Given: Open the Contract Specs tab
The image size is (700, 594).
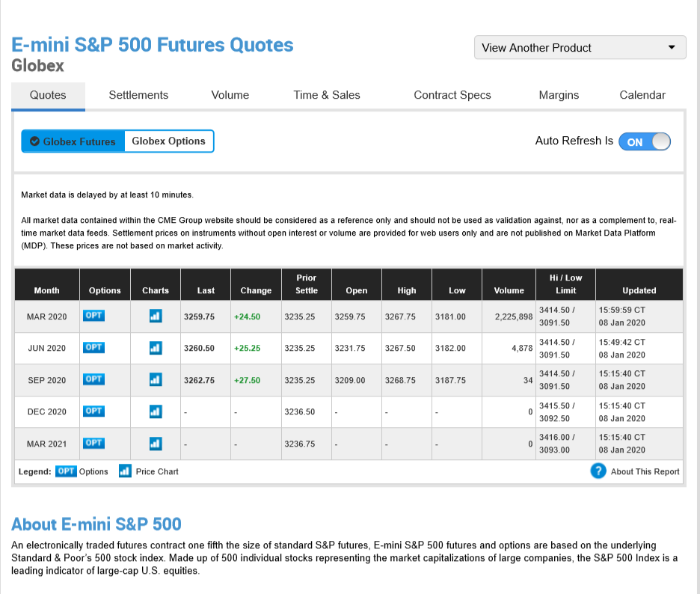Looking at the screenshot, I should tap(452, 95).
